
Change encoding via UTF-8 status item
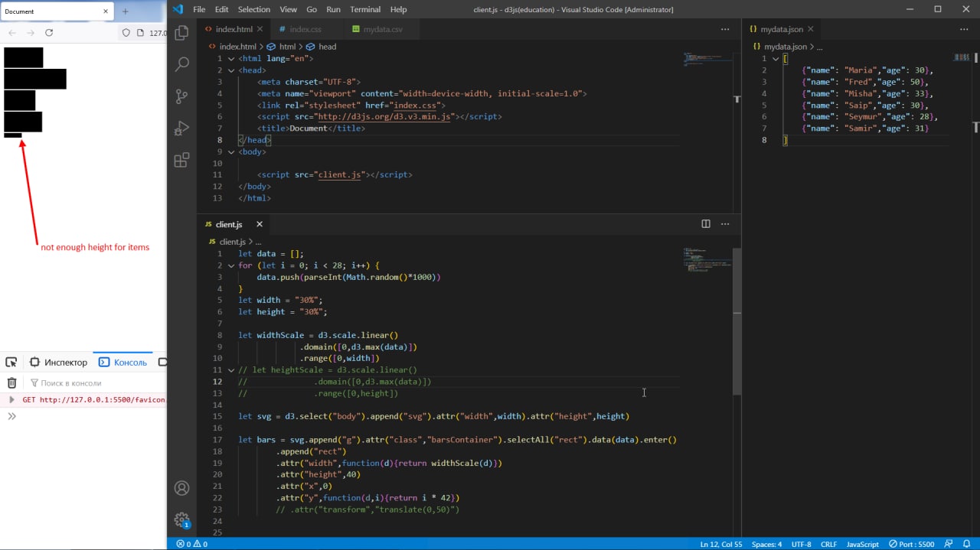pyautogui.click(x=801, y=544)
